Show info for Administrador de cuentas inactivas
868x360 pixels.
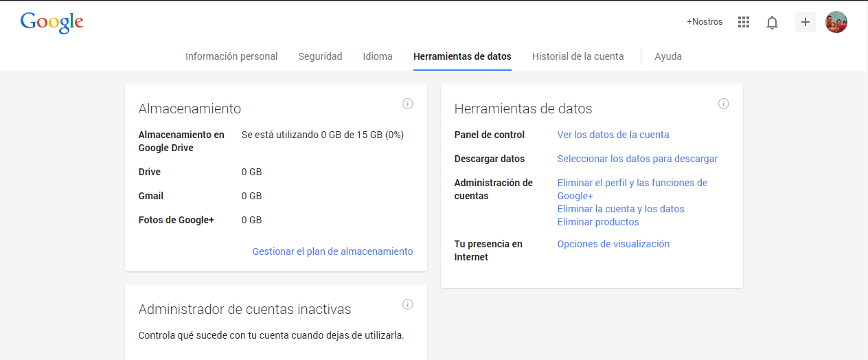pyautogui.click(x=407, y=304)
